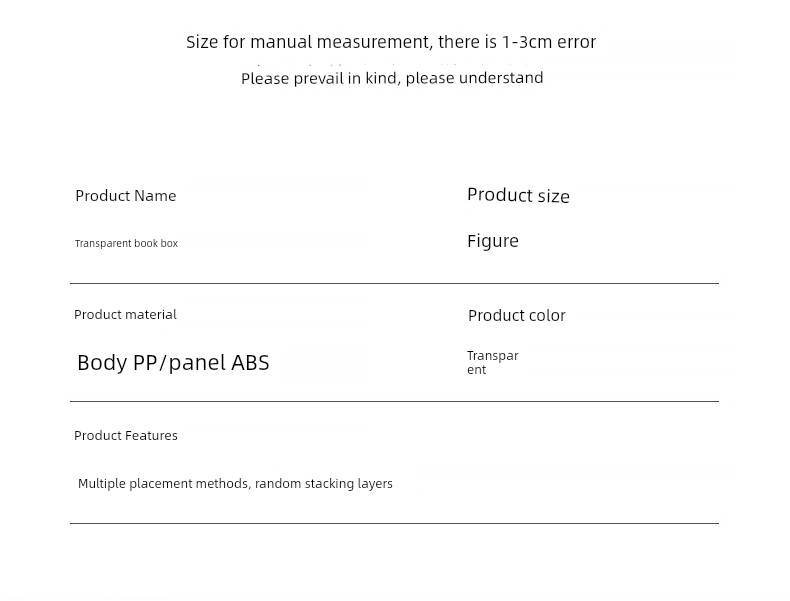This screenshot has width=790, height=601.
Task: Select the 'Transparent' color value
Action: (492, 363)
